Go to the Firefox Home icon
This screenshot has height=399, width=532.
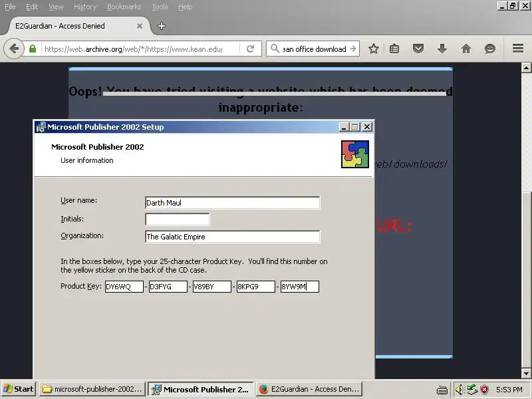(466, 49)
